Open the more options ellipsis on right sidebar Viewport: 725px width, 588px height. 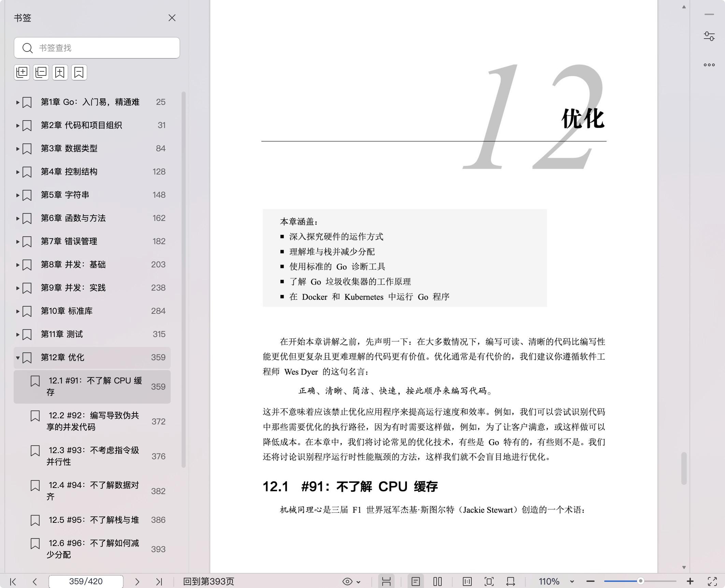[709, 65]
